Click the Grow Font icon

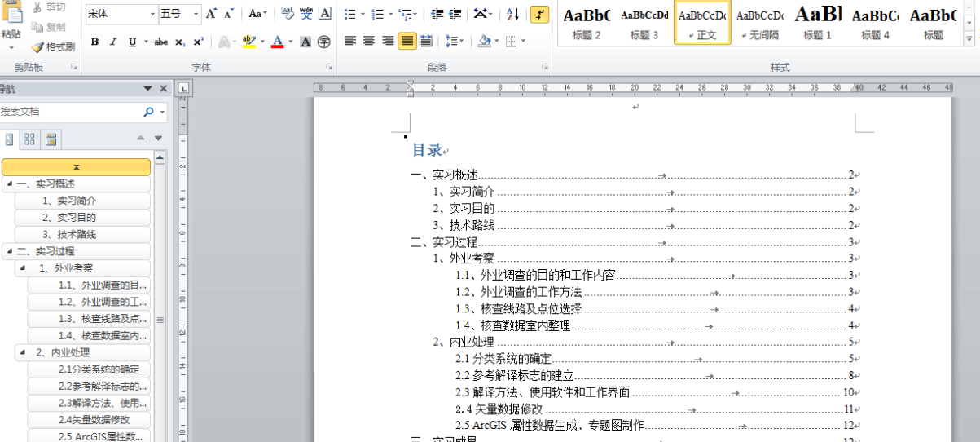pos(211,14)
